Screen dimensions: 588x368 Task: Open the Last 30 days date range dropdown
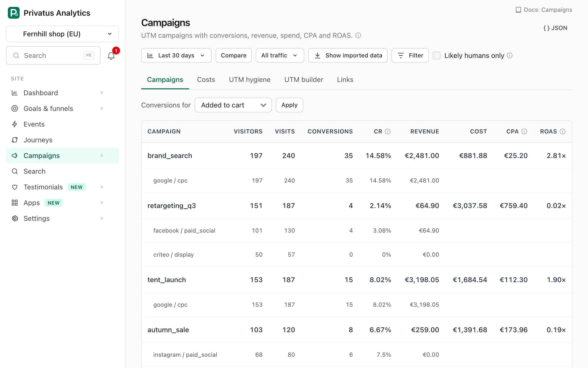[176, 55]
